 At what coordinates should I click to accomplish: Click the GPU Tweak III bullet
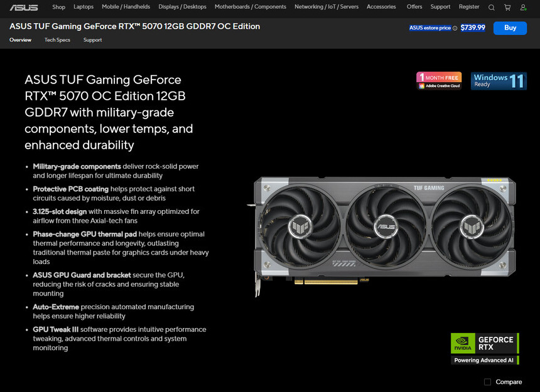point(119,339)
